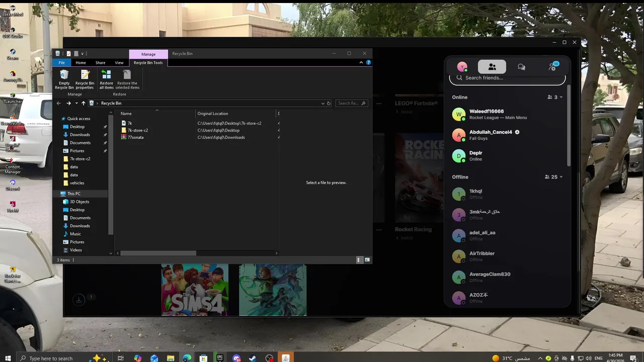Screen dimensions: 644x362
Task: Go back using the Explorer back arrow
Action: 58,103
